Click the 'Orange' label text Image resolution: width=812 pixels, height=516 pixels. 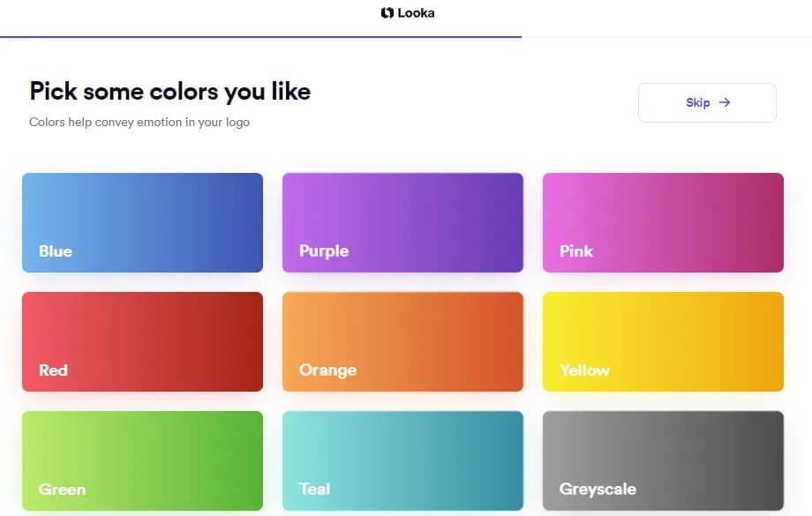click(x=327, y=370)
